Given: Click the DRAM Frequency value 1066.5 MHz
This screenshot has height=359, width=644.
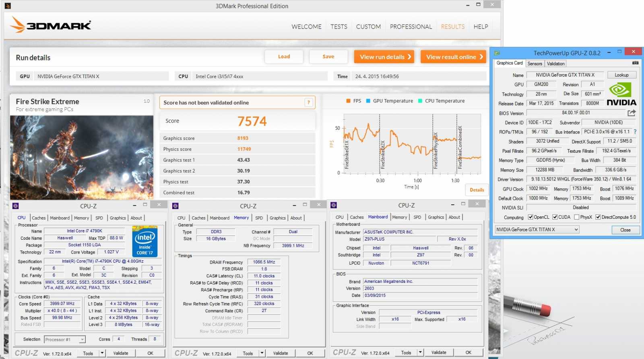Looking at the screenshot, I should point(264,262).
